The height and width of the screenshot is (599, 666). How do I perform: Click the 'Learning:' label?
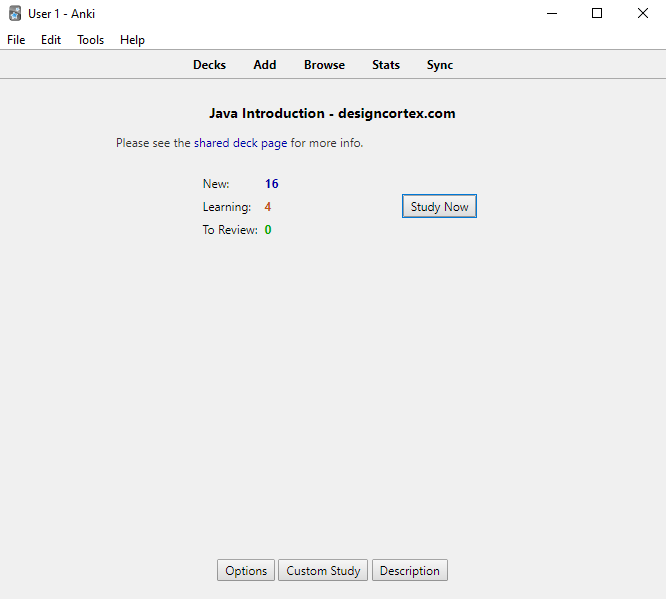point(227,207)
